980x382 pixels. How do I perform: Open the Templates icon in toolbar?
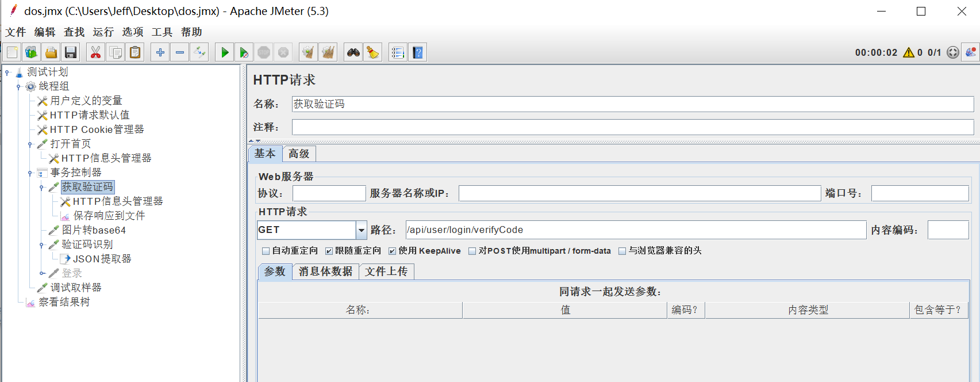(x=32, y=52)
